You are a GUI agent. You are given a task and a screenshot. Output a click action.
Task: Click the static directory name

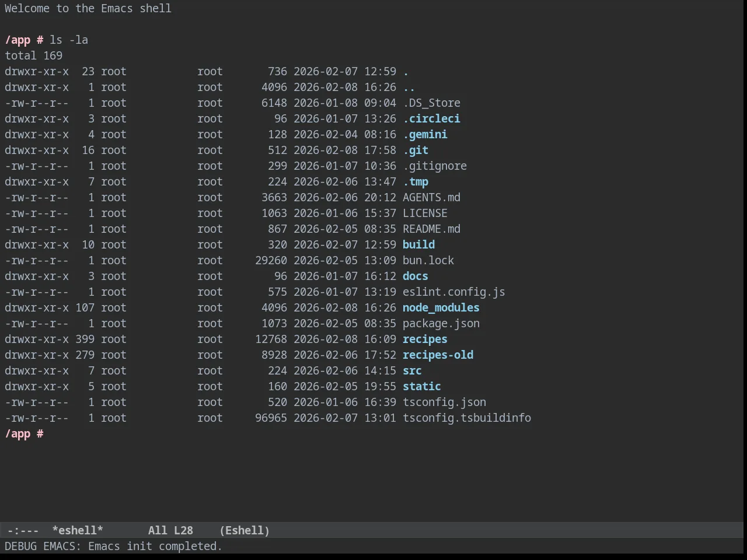point(422,386)
